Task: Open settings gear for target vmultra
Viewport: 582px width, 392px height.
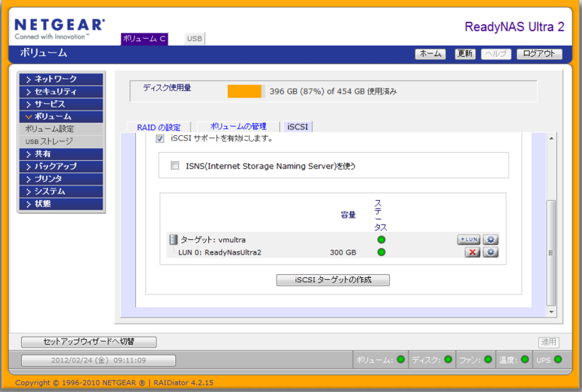Action: click(x=490, y=239)
